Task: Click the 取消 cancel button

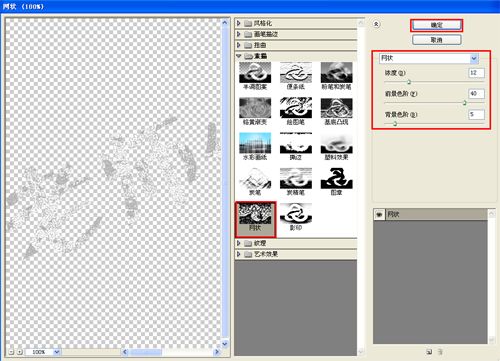Action: click(437, 40)
